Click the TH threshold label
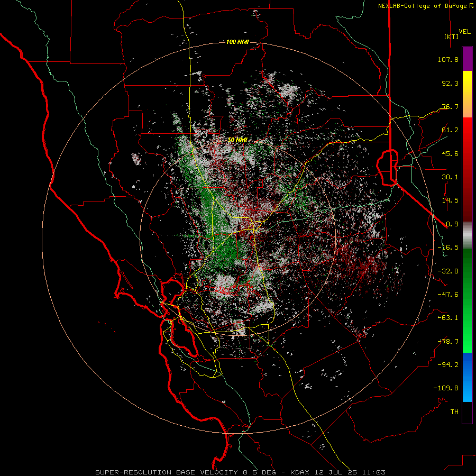 point(454,412)
